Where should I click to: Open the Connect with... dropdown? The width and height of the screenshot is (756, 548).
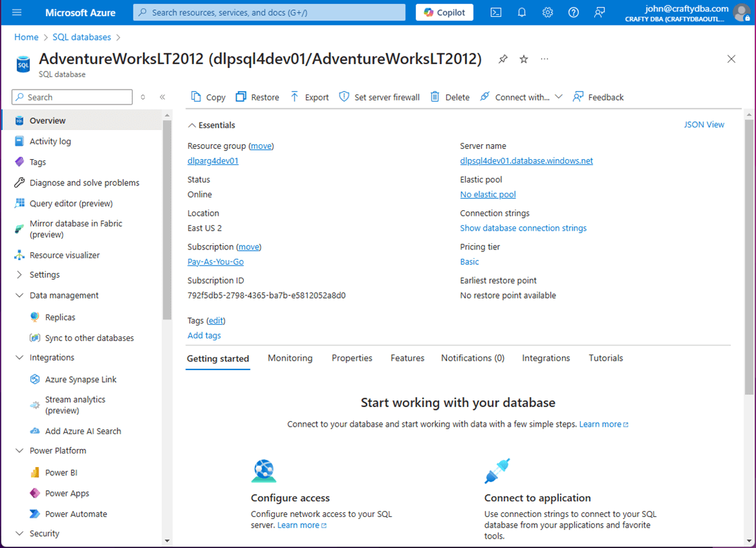(522, 97)
